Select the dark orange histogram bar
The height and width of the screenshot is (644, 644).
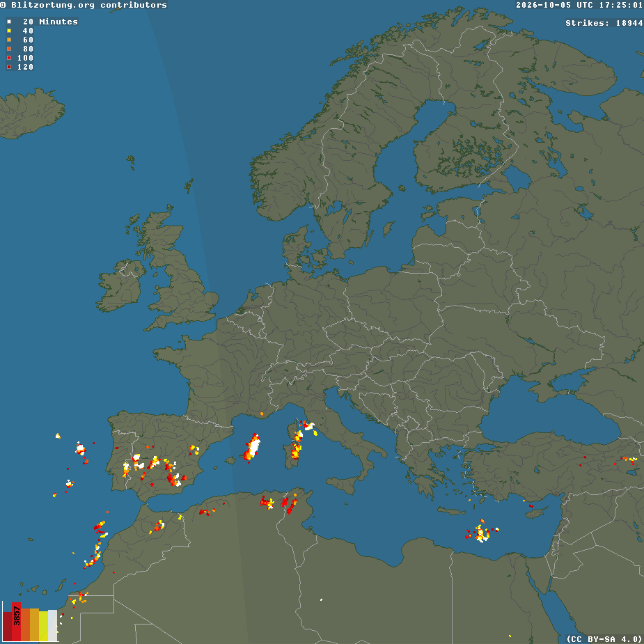26,625
